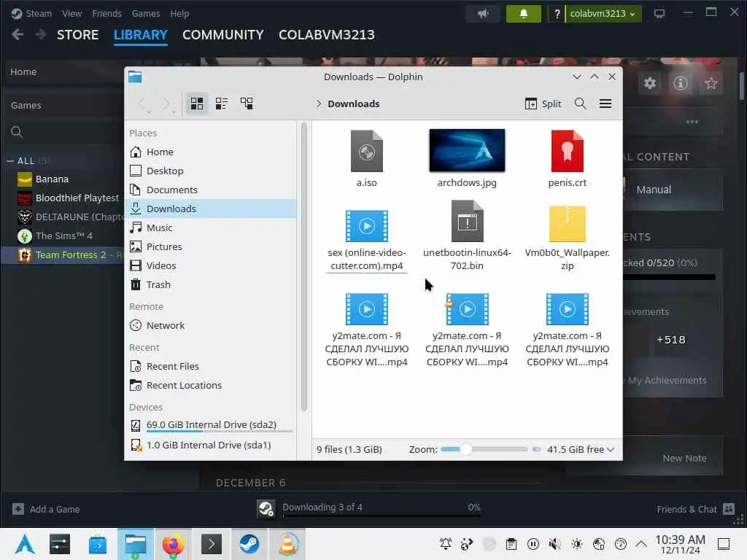Select unetbootin-linux64-702.bin file
This screenshot has width=747, height=560.
pos(467,236)
